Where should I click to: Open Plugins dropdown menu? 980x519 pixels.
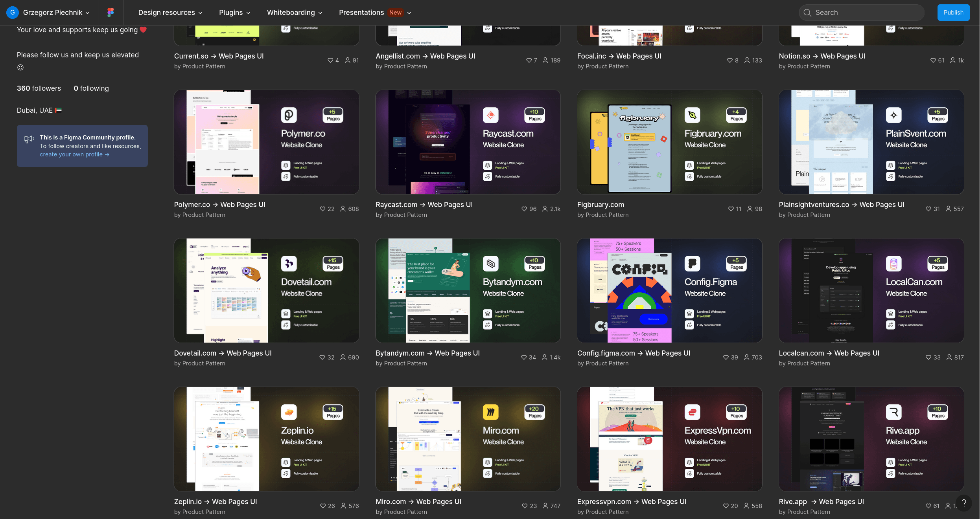[235, 13]
